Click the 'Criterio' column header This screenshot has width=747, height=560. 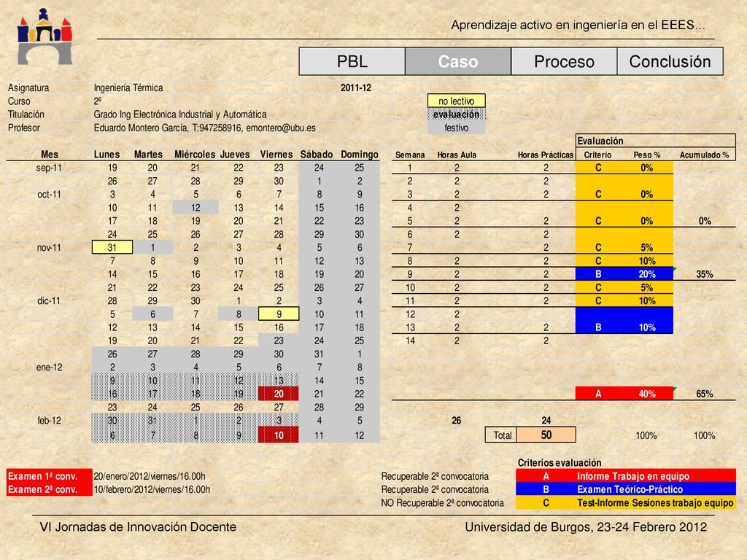(597, 155)
